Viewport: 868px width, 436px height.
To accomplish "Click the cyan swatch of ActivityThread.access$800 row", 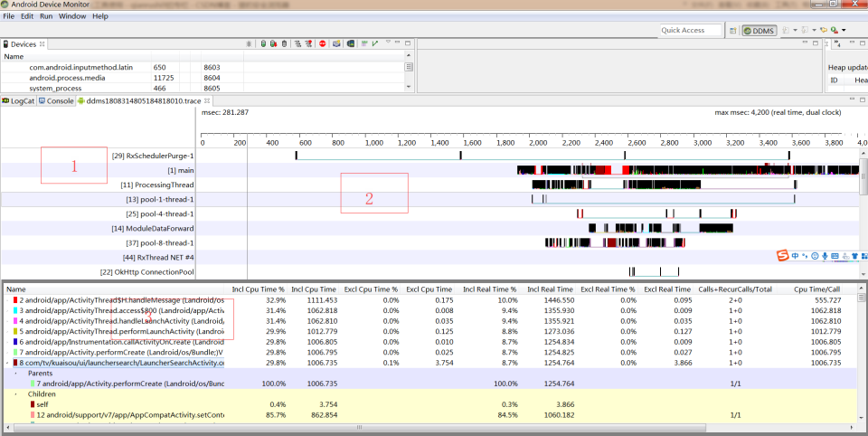I will (x=15, y=310).
